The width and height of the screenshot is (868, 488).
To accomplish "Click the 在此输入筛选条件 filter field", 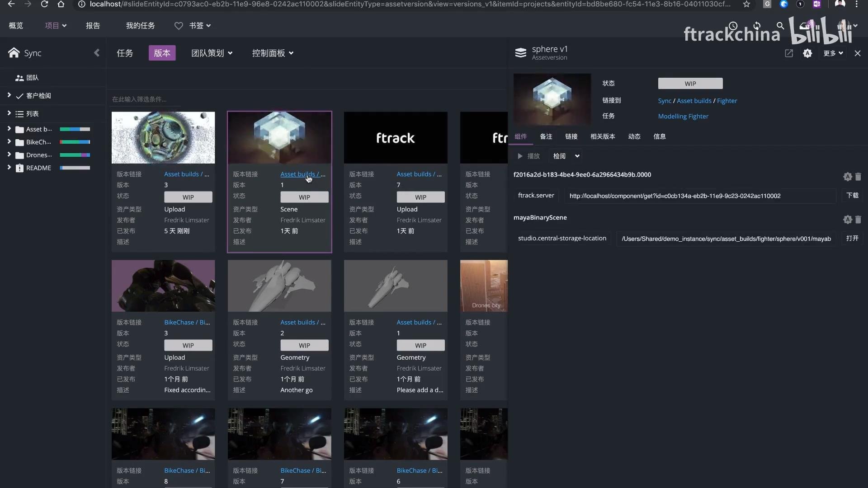I will [146, 99].
